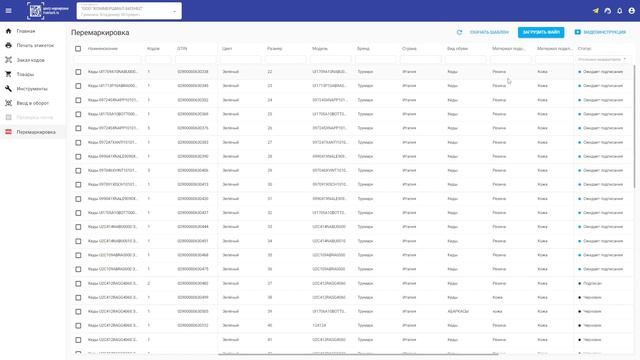Check the row with size 31
This screenshot has height=360, width=640.
pos(78,199)
